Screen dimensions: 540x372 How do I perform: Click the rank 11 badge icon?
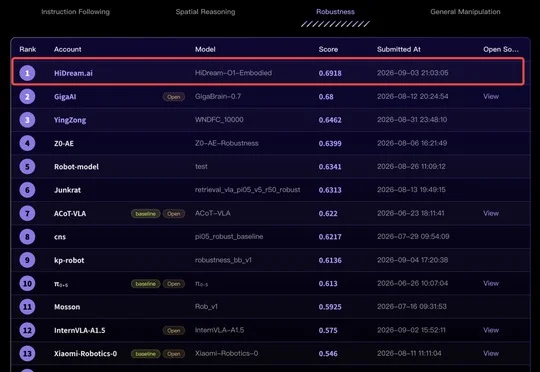(27, 307)
